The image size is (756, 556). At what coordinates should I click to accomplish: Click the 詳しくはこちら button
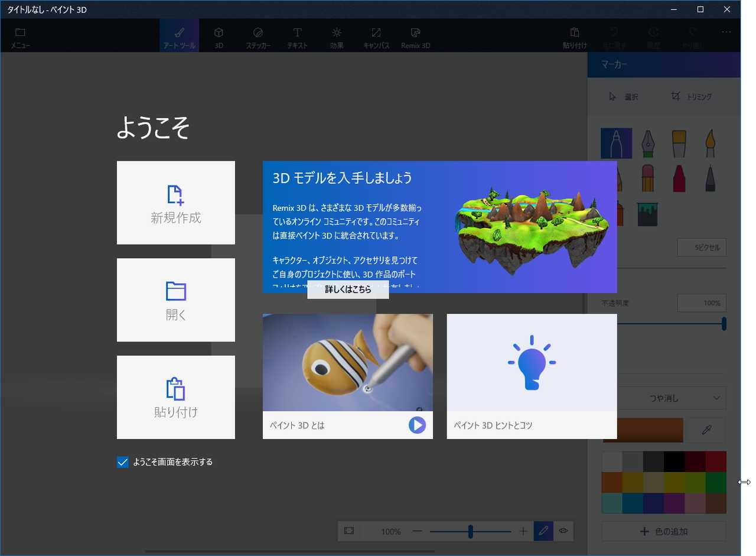click(x=347, y=290)
